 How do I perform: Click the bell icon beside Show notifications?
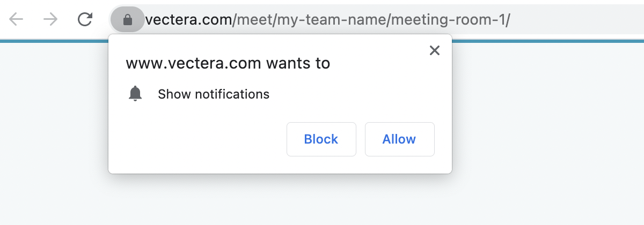pyautogui.click(x=135, y=94)
